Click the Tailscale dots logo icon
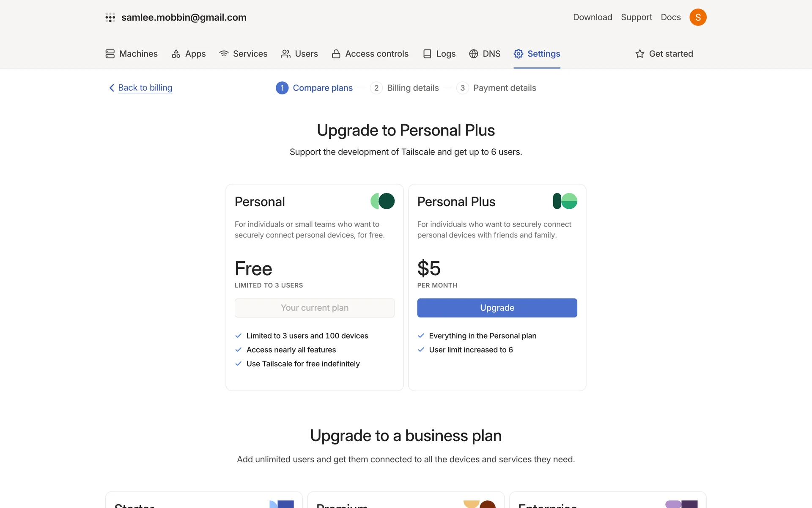The image size is (812, 508). click(x=110, y=17)
